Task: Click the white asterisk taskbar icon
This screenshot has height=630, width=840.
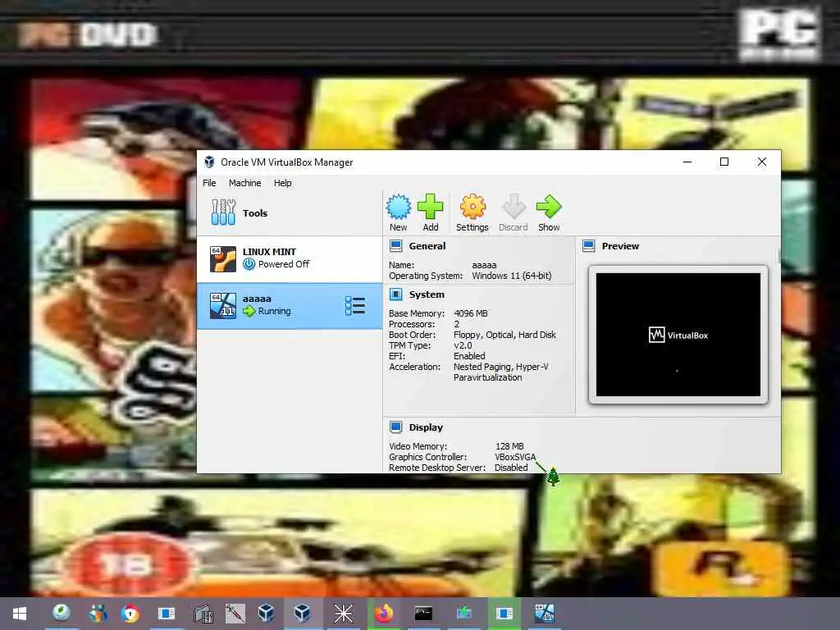Action: [x=344, y=614]
